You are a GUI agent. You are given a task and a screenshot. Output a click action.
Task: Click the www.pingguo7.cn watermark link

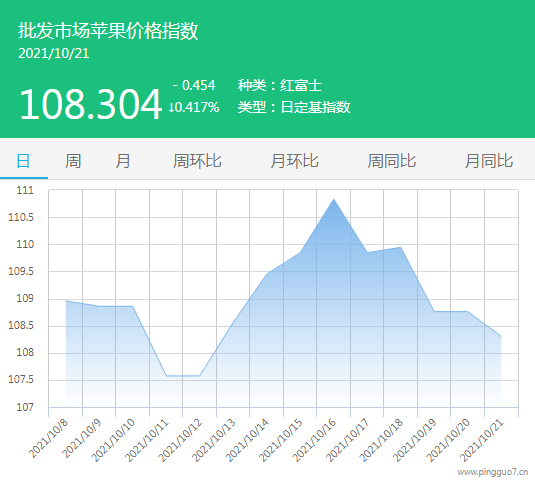pyautogui.click(x=493, y=472)
